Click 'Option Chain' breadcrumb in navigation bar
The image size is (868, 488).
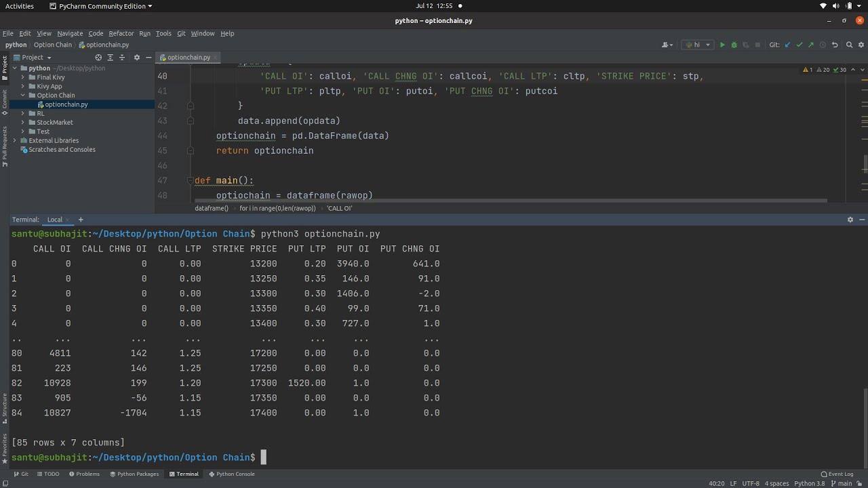click(x=53, y=45)
